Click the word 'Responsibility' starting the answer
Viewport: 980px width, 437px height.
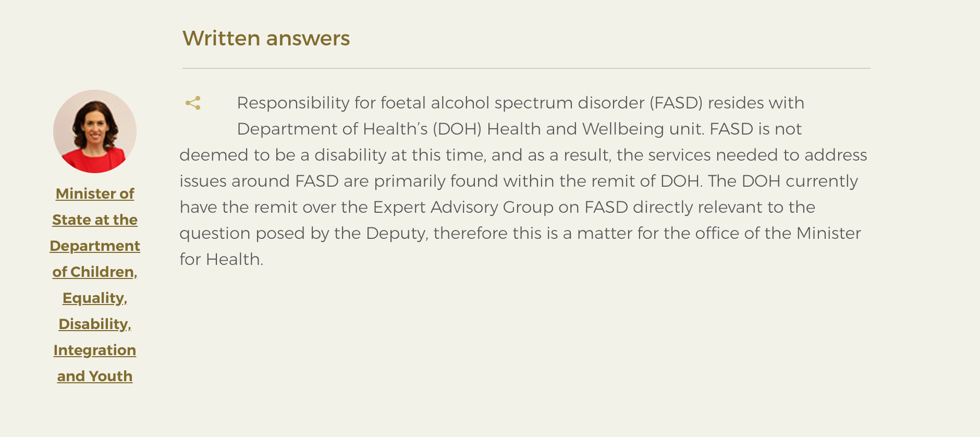click(293, 103)
